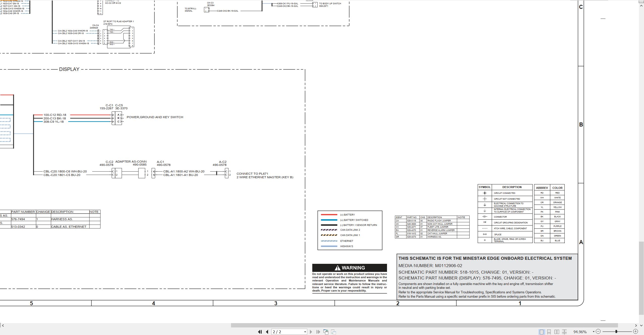Go to the first page
644x335 pixels.
click(x=260, y=332)
